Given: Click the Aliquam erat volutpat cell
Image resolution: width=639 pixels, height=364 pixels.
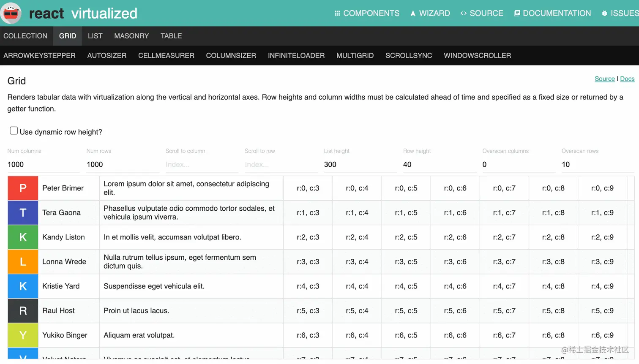Looking at the screenshot, I should [191, 335].
